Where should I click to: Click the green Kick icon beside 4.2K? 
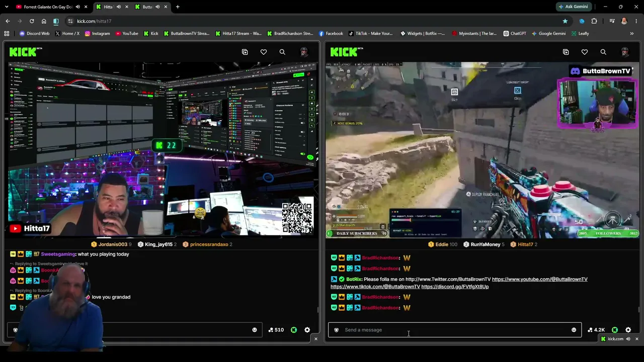coord(615,330)
